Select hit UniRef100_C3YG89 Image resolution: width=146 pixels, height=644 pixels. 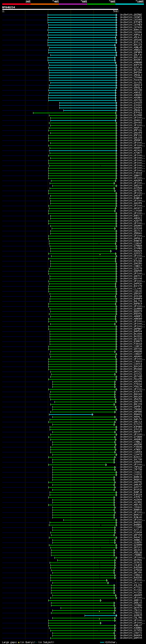(x=131, y=211)
